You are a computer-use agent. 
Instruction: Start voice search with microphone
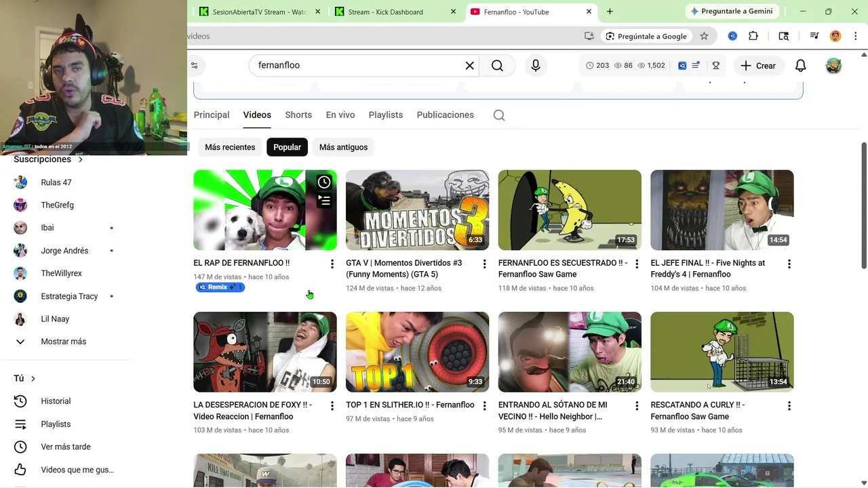tap(536, 66)
